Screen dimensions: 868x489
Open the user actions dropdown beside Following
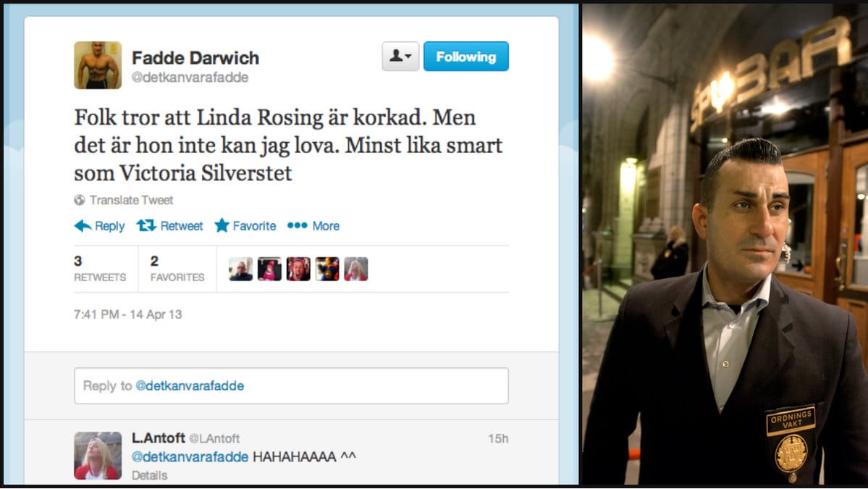400,57
